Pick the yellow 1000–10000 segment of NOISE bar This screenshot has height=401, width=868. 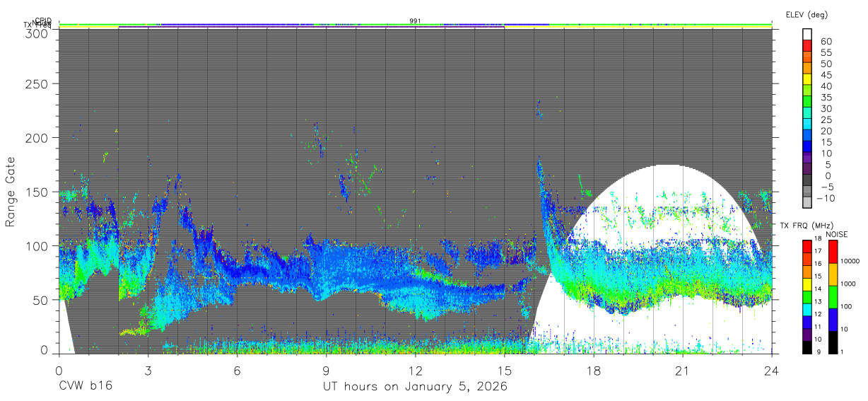coord(832,274)
